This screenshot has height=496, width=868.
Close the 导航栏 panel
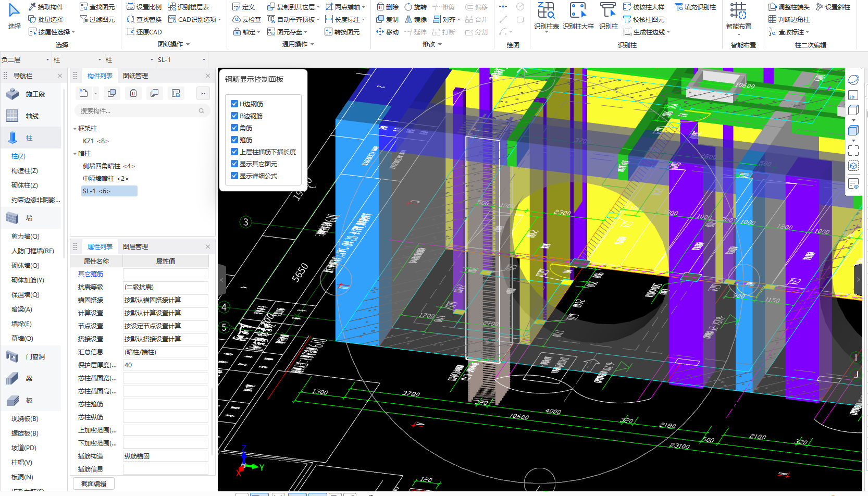click(x=60, y=76)
